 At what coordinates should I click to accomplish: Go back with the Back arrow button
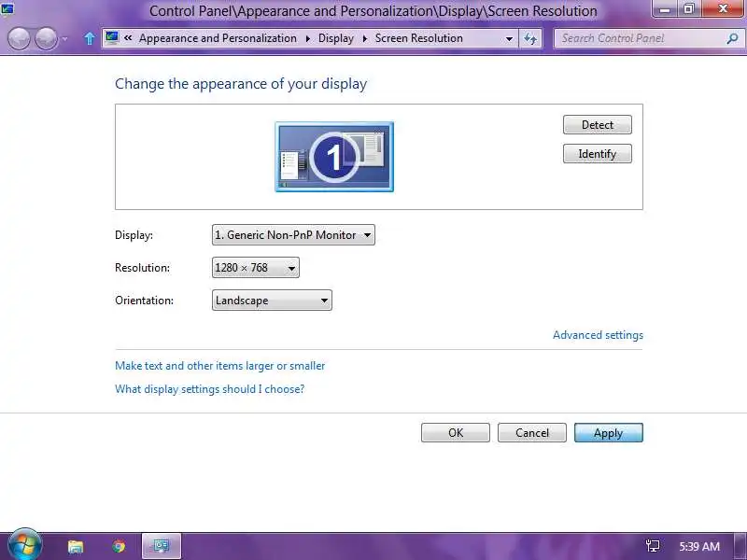(19, 38)
